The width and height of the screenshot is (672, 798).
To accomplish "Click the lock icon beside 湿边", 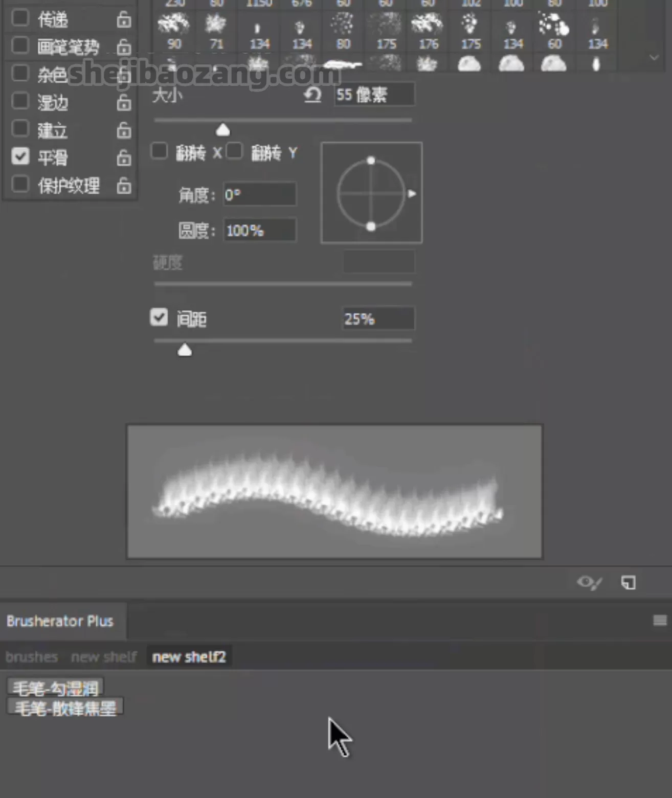I will point(124,103).
